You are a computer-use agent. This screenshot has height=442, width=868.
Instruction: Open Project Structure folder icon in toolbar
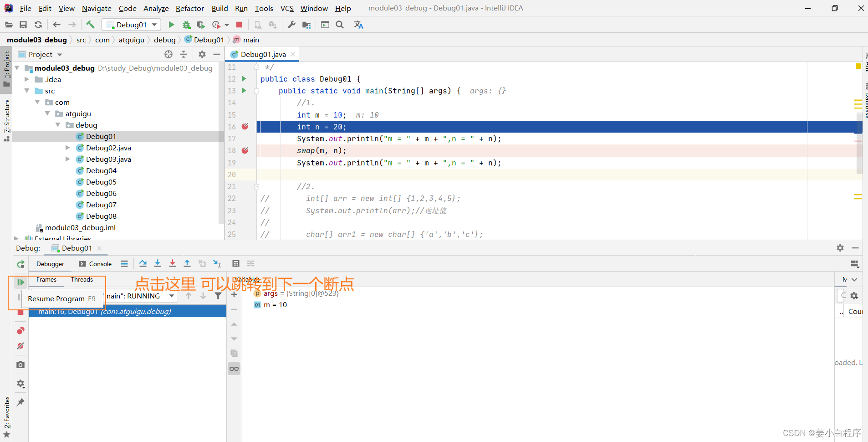click(x=306, y=25)
